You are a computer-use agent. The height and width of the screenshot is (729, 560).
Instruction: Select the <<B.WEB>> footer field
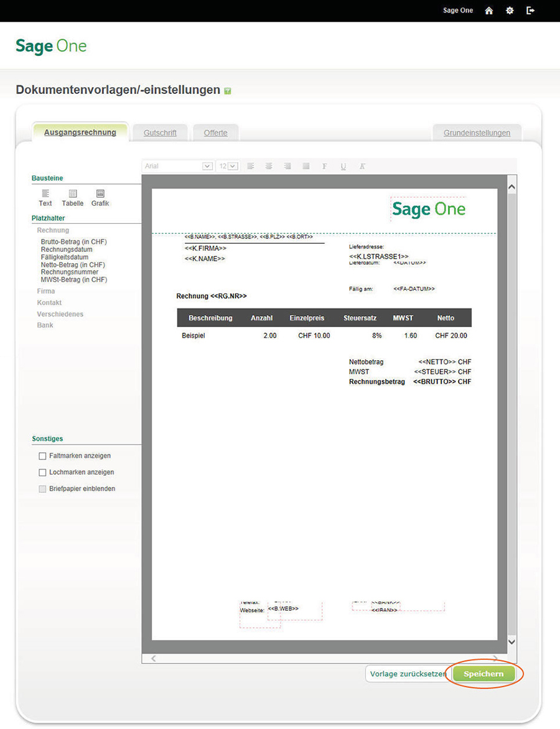283,608
